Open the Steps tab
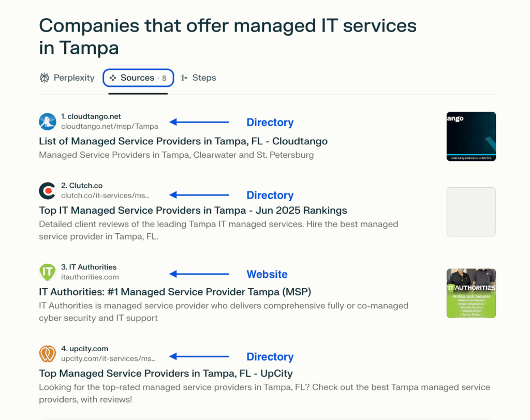This screenshot has height=420, width=530. pyautogui.click(x=199, y=78)
